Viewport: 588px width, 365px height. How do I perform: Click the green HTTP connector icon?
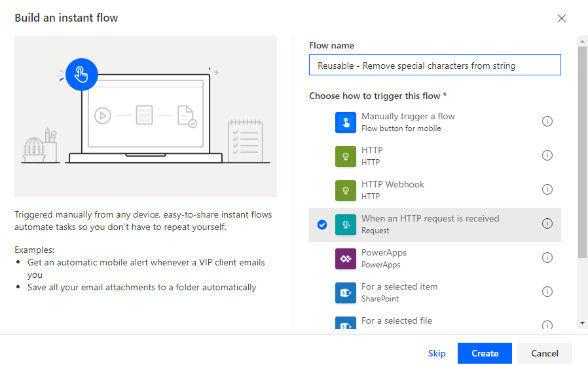[x=345, y=156]
